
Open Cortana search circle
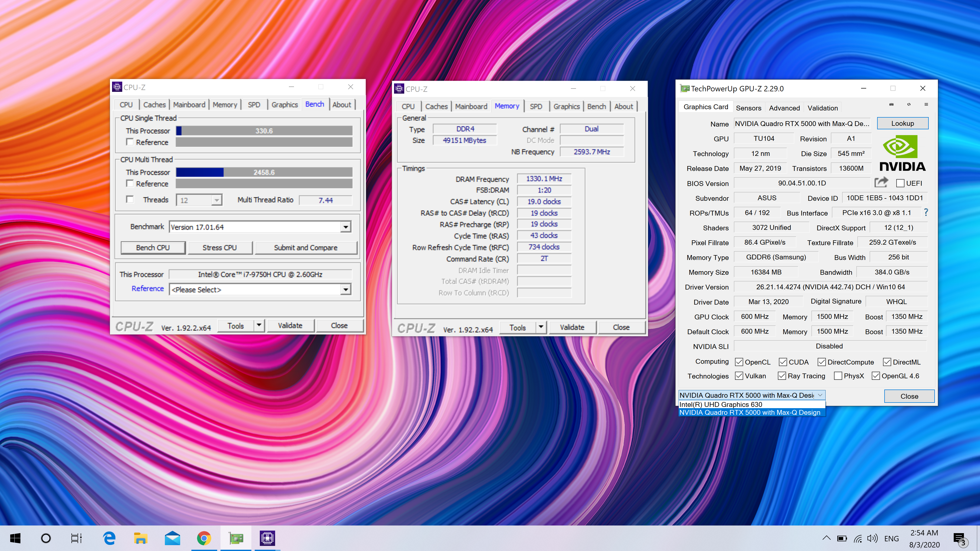(46, 538)
